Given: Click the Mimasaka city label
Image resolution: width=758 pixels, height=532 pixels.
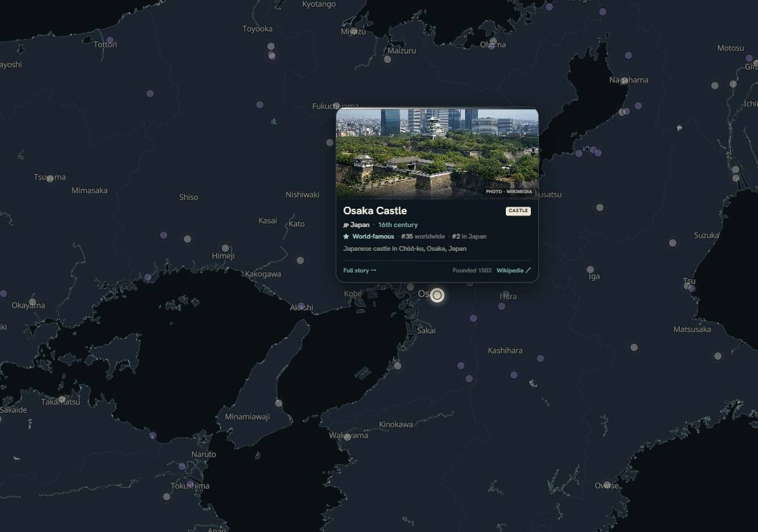Looking at the screenshot, I should 89,190.
